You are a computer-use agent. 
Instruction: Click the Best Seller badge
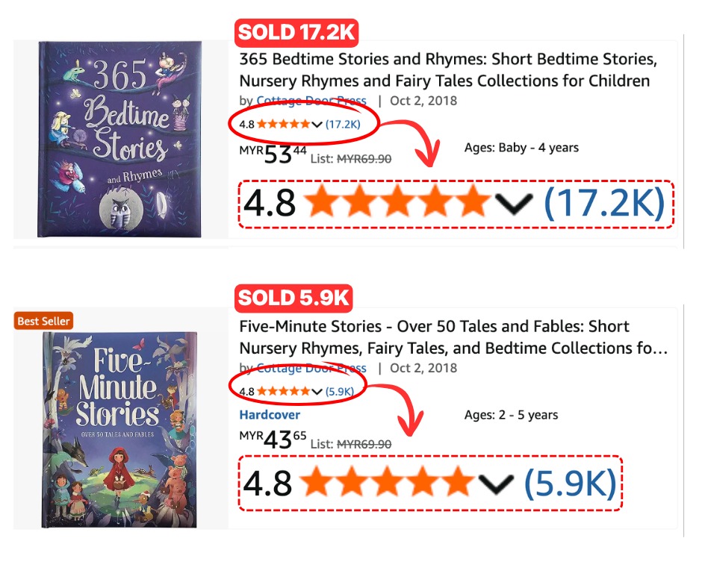(x=43, y=321)
